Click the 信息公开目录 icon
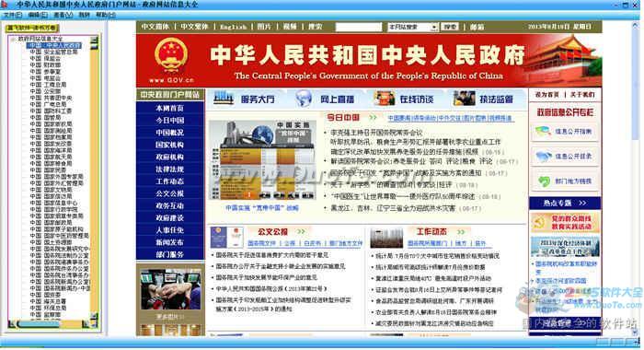The width and height of the screenshot is (644, 350). tap(544, 157)
